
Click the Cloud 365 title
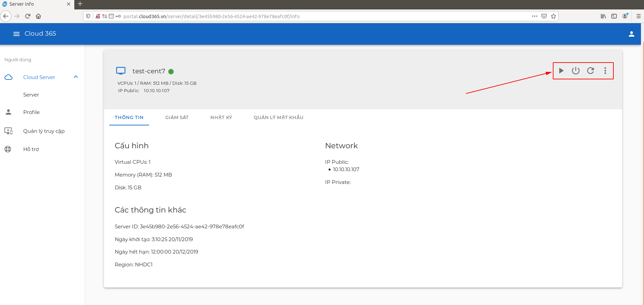40,34
